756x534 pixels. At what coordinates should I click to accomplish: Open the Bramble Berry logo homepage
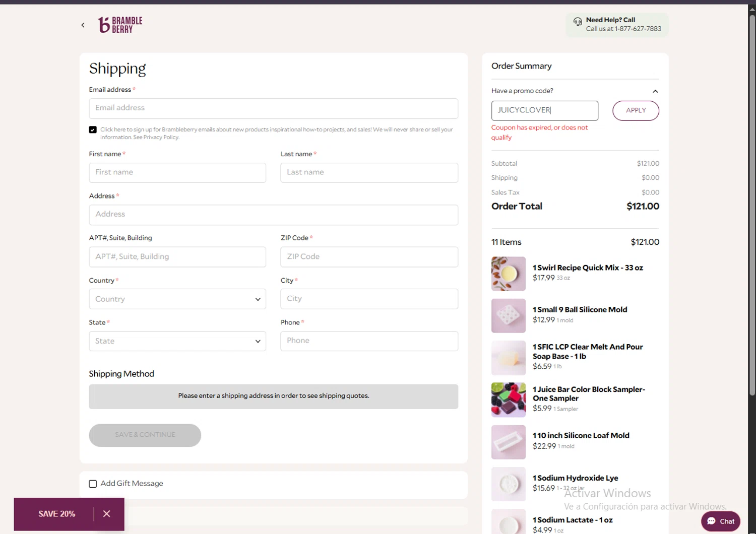tap(120, 25)
